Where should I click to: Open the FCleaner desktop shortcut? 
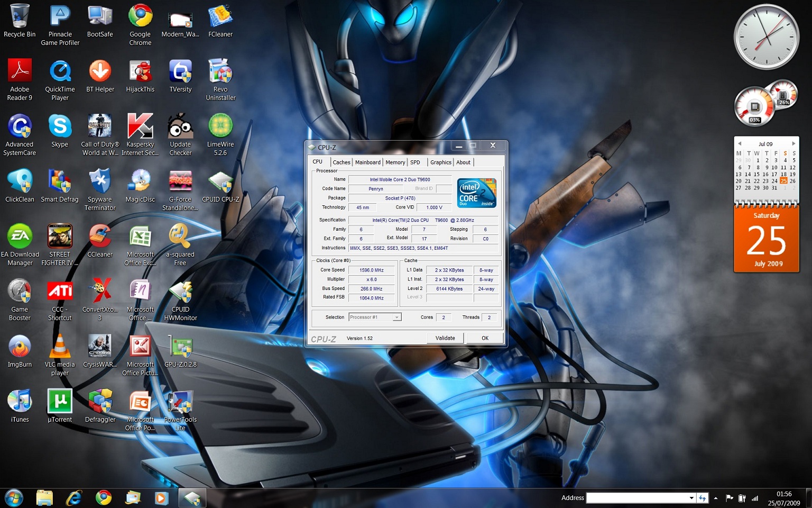(x=220, y=21)
